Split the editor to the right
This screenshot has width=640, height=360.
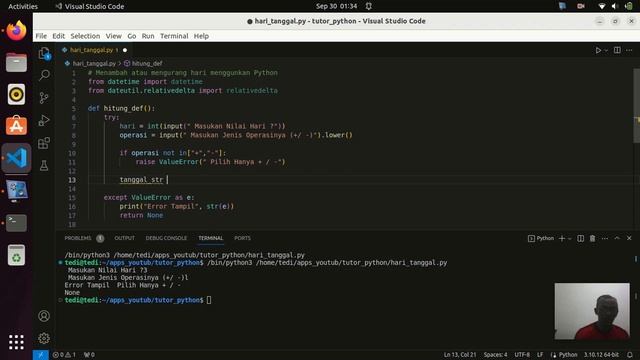(617, 50)
